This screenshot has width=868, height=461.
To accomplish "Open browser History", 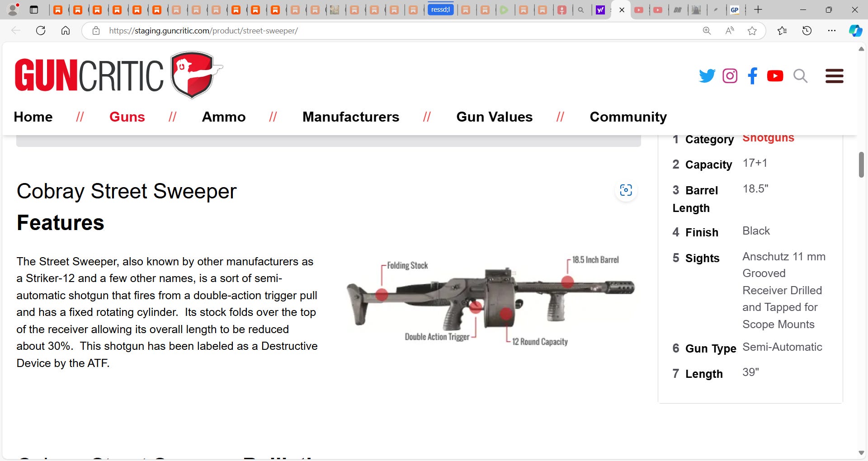I will pos(807,31).
